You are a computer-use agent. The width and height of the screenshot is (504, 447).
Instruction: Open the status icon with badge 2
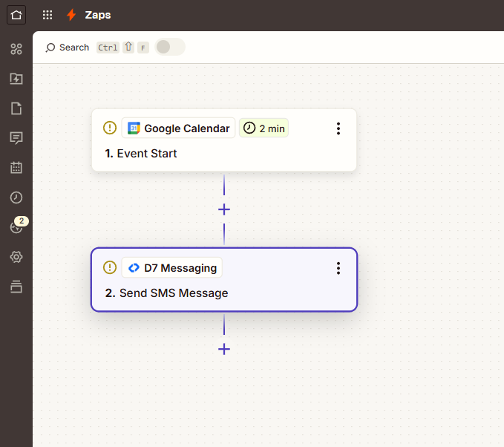pyautogui.click(x=17, y=226)
